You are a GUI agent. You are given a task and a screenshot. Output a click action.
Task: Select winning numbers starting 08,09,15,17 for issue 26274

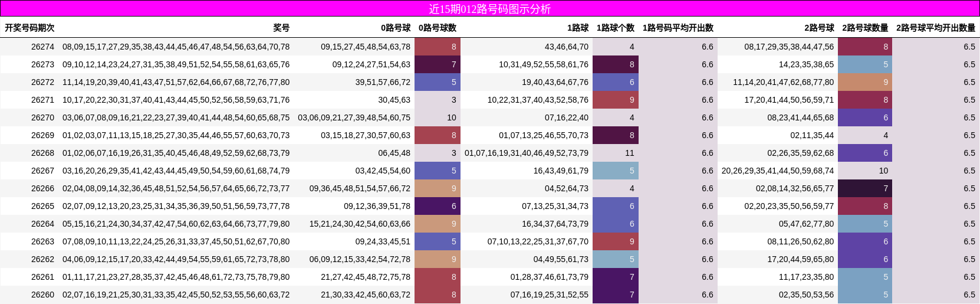pyautogui.click(x=176, y=47)
